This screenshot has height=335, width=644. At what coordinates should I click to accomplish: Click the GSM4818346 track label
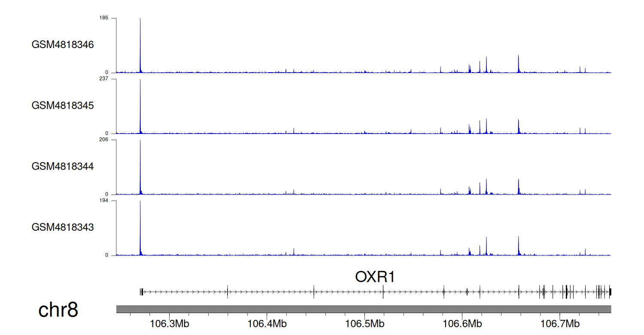coord(63,45)
